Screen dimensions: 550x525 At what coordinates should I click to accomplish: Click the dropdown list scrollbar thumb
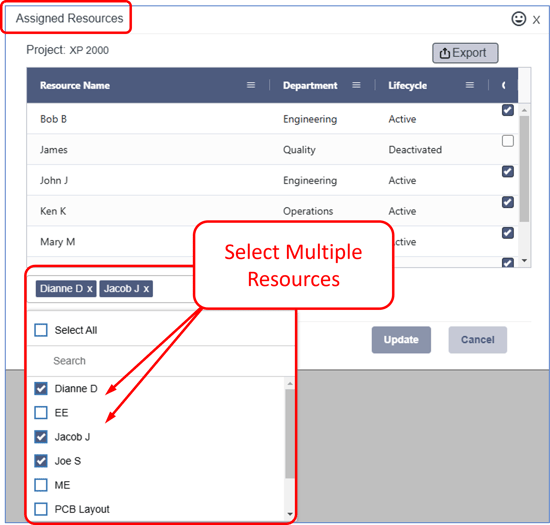(290, 433)
